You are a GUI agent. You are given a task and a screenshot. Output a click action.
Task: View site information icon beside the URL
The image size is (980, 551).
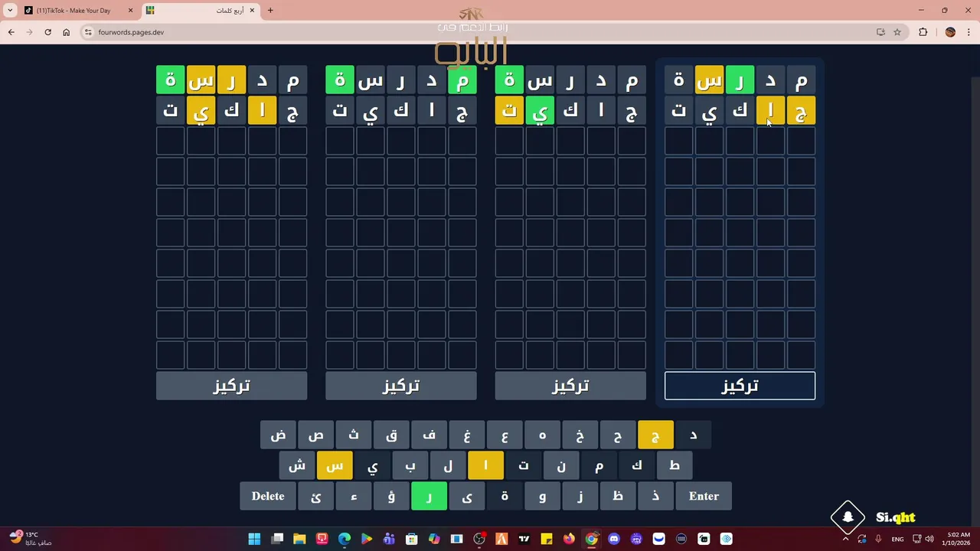(x=88, y=32)
